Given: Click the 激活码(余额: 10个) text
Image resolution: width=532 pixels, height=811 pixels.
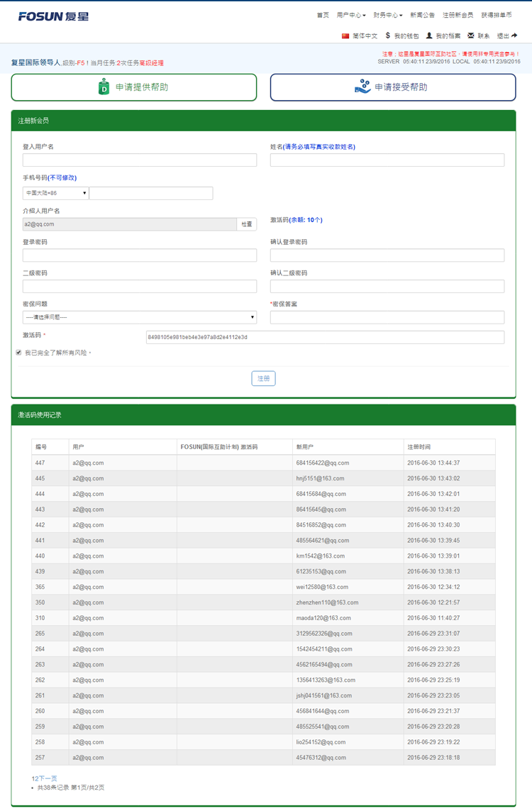Looking at the screenshot, I should pyautogui.click(x=297, y=220).
